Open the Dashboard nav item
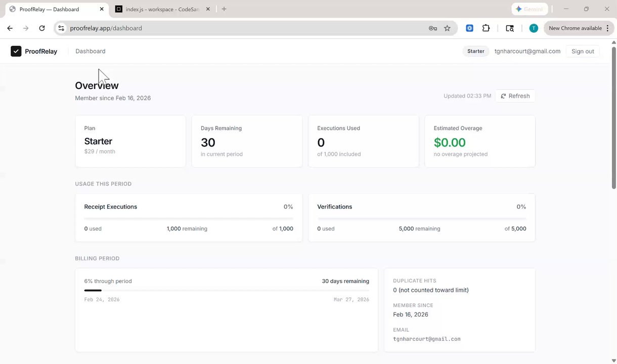Image resolution: width=617 pixels, height=364 pixels. pos(91,51)
